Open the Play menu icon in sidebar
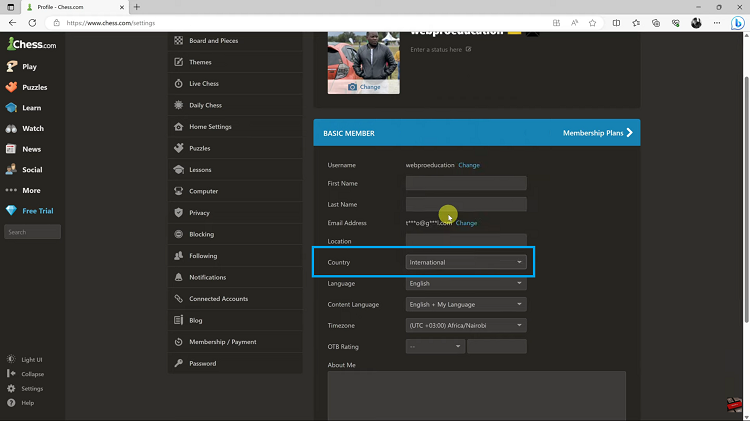The height and width of the screenshot is (421, 750). pyautogui.click(x=11, y=66)
